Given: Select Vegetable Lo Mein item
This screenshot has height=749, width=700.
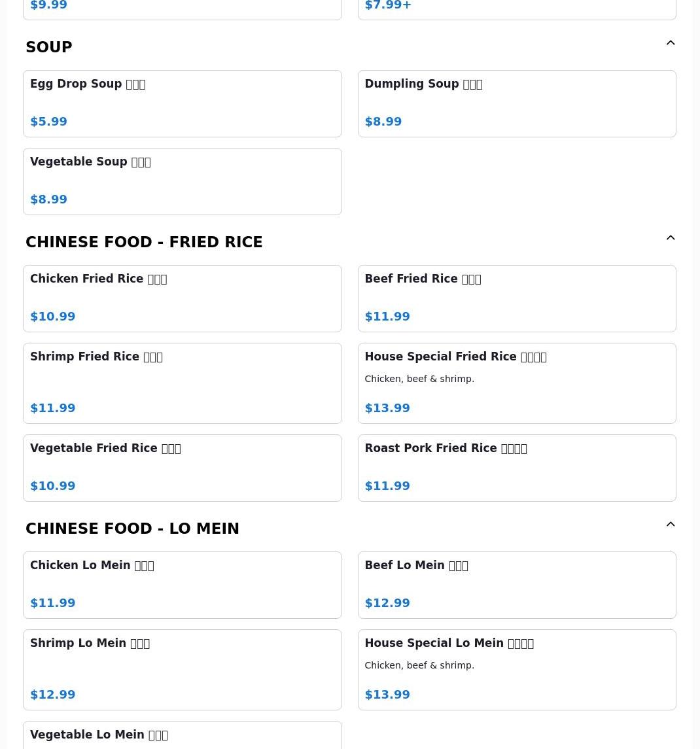Looking at the screenshot, I should point(182,736).
